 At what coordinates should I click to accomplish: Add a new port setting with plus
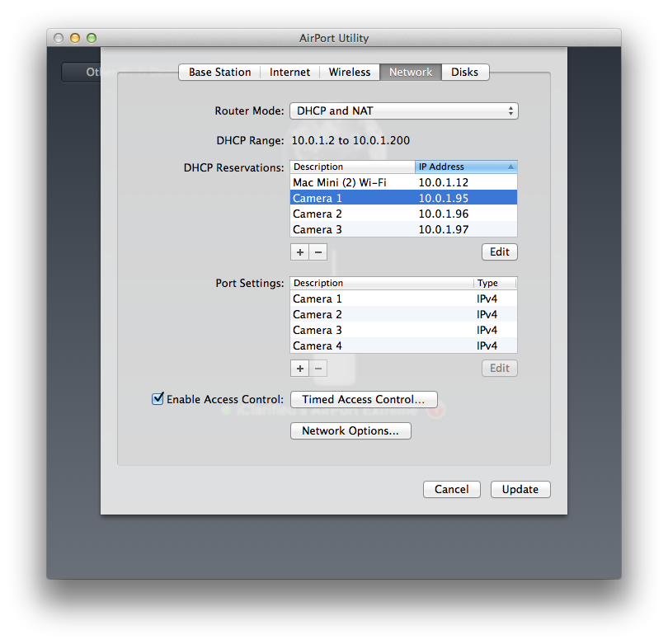point(300,369)
